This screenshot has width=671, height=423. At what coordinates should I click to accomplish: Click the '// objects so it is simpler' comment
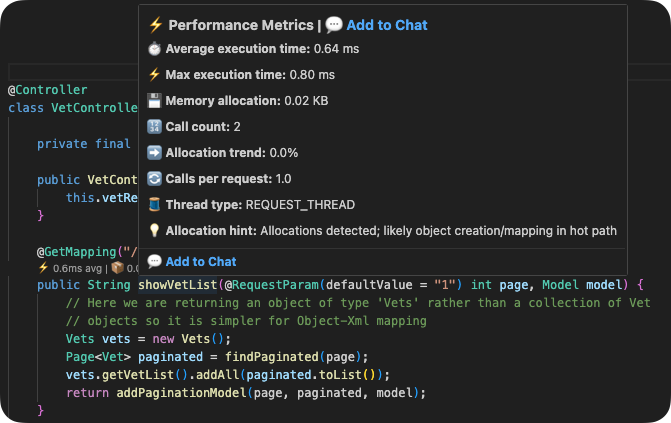[x=246, y=321]
